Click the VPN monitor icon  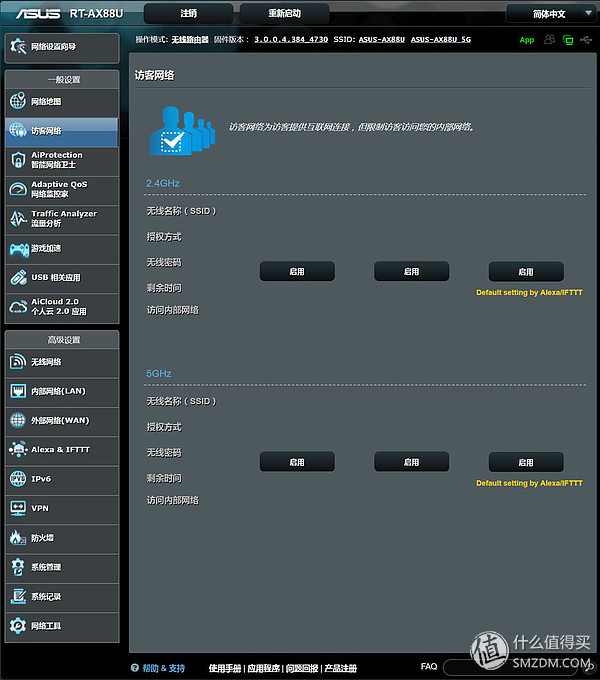(18, 508)
